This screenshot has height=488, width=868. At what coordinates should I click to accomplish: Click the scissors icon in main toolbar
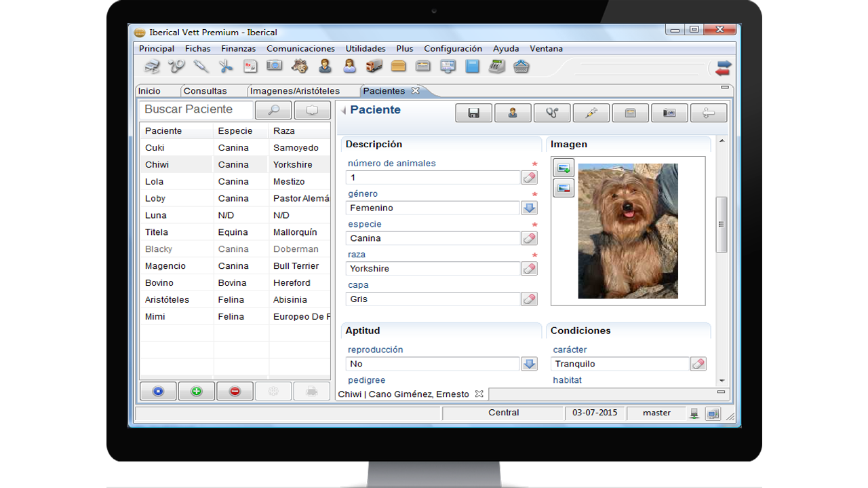(226, 67)
